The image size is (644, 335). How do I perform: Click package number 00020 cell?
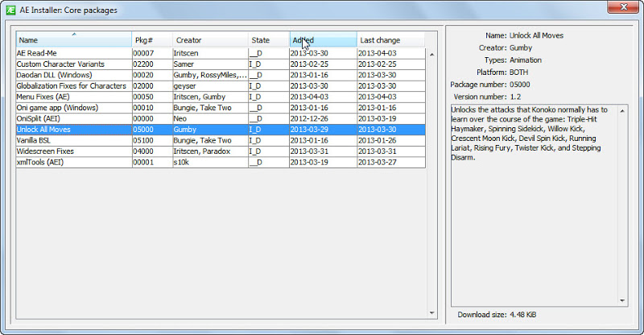(152, 75)
